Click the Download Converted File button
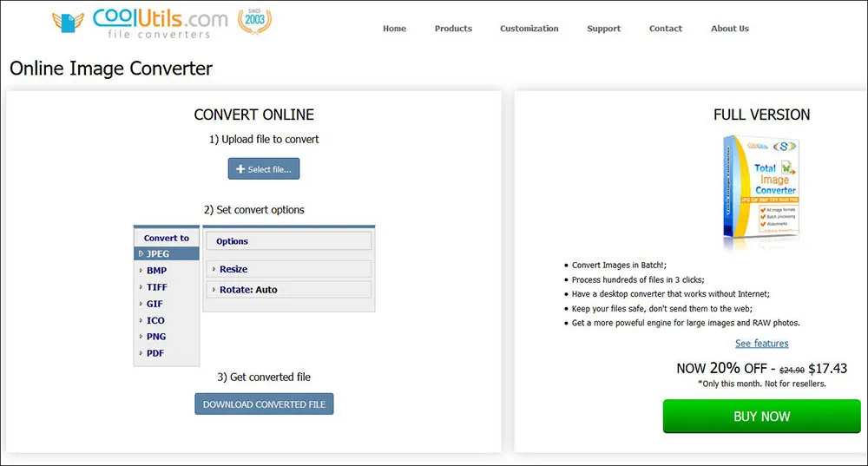This screenshot has height=466, width=868. pos(264,404)
